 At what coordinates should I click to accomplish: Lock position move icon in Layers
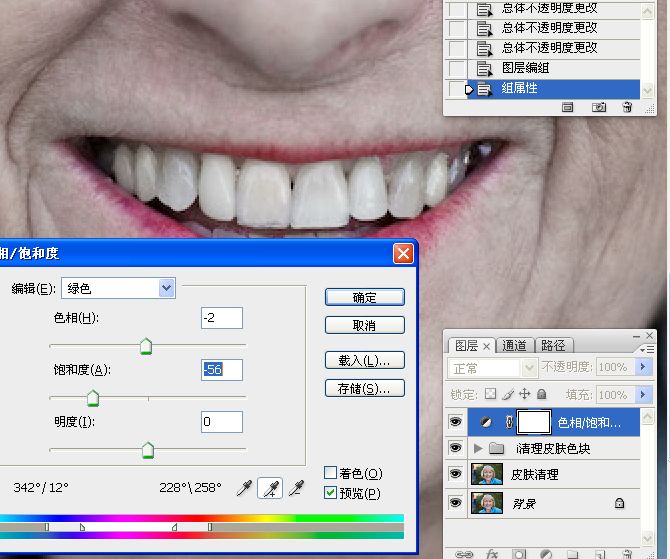[524, 394]
